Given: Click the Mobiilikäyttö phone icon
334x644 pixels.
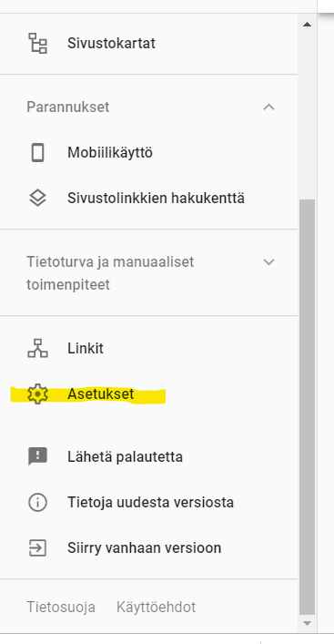Looking at the screenshot, I should click(37, 153).
